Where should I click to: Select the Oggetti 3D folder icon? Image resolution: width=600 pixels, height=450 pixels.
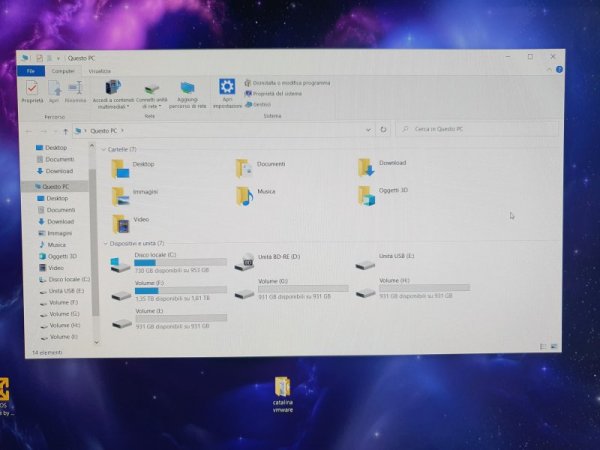tap(366, 196)
